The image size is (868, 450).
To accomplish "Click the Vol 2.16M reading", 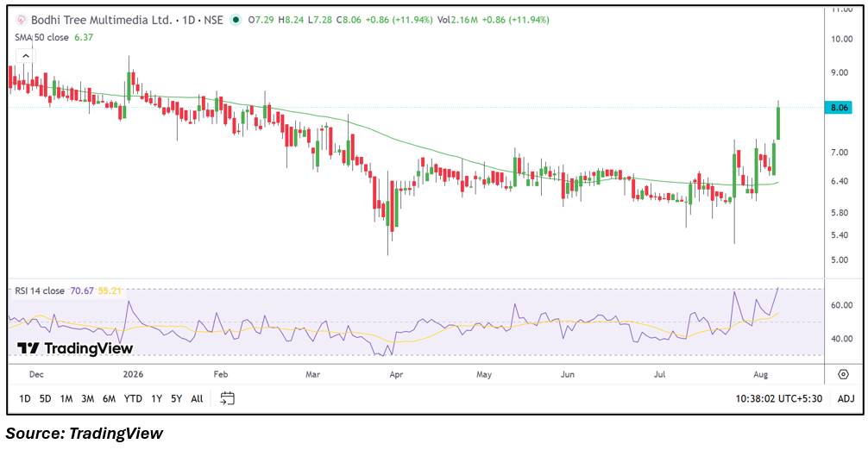I will 457,20.
